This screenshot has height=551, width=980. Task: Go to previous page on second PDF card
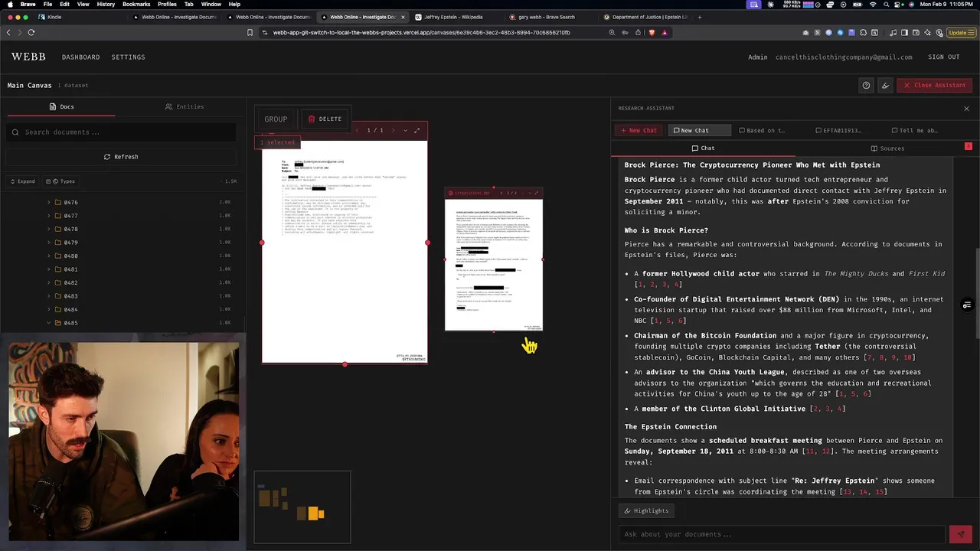pos(501,193)
